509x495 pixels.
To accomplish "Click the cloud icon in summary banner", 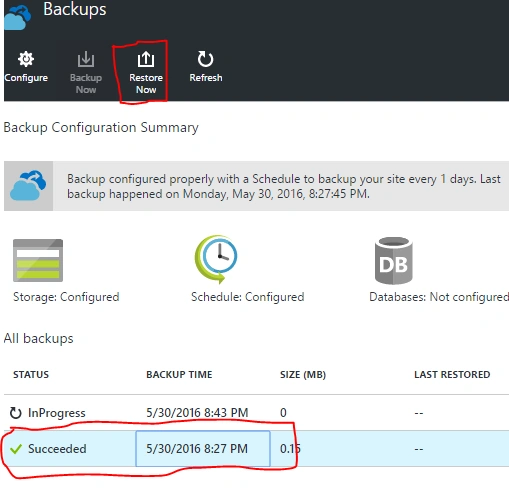I will click(28, 186).
